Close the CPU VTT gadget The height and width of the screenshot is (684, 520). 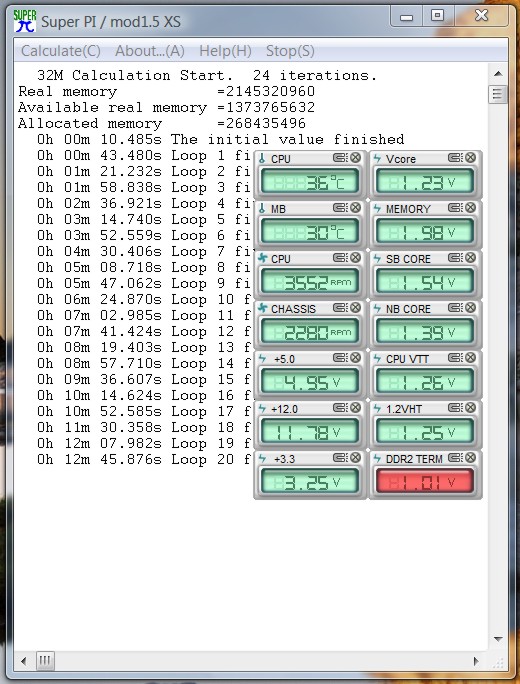(470, 358)
